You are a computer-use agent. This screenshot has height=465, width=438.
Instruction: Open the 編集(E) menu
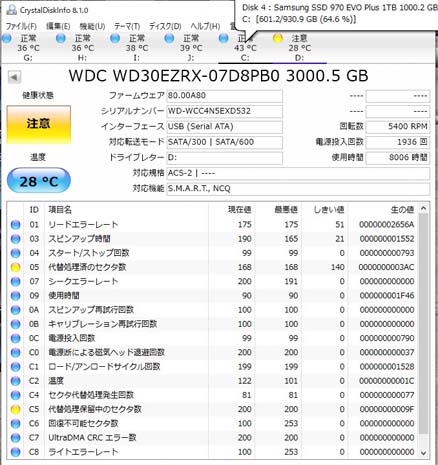coord(58,26)
